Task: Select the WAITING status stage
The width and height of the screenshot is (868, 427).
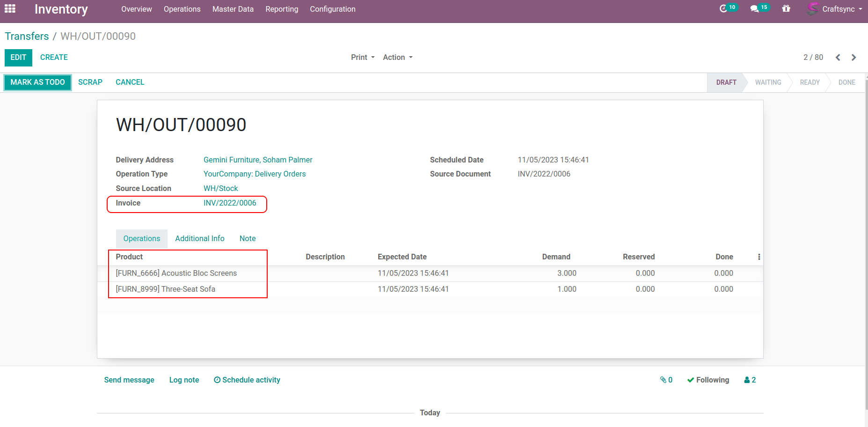Action: coord(768,82)
